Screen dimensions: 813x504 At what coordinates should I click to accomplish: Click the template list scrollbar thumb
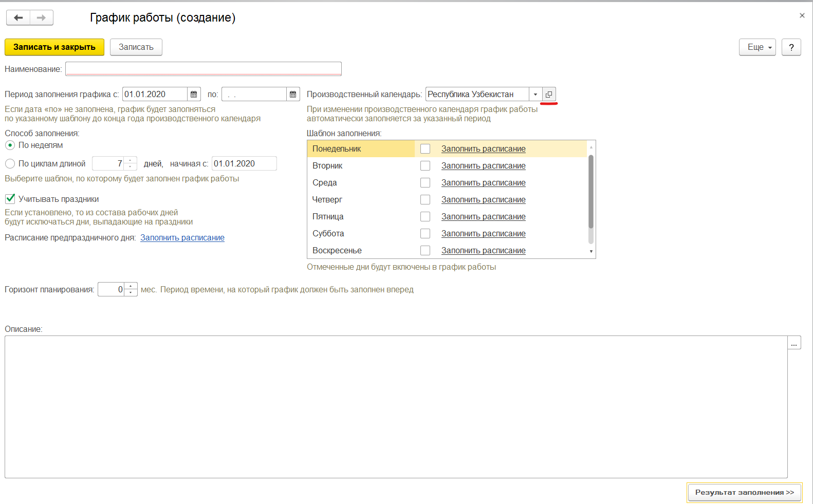click(x=591, y=191)
